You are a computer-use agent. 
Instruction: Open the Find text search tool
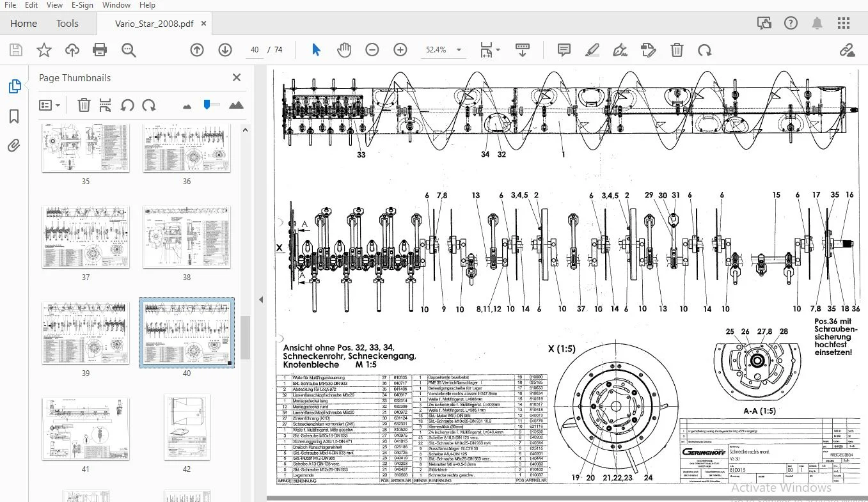(x=129, y=50)
